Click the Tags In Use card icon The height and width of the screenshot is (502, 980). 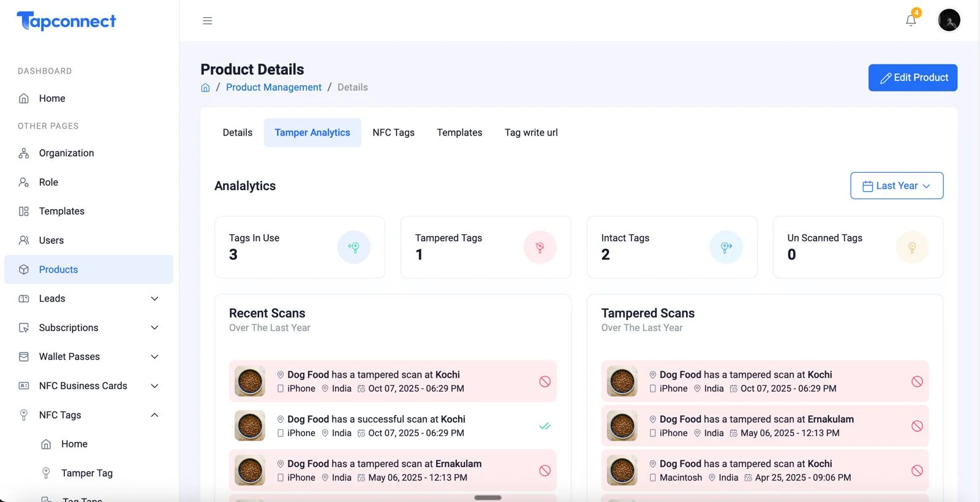click(x=354, y=247)
